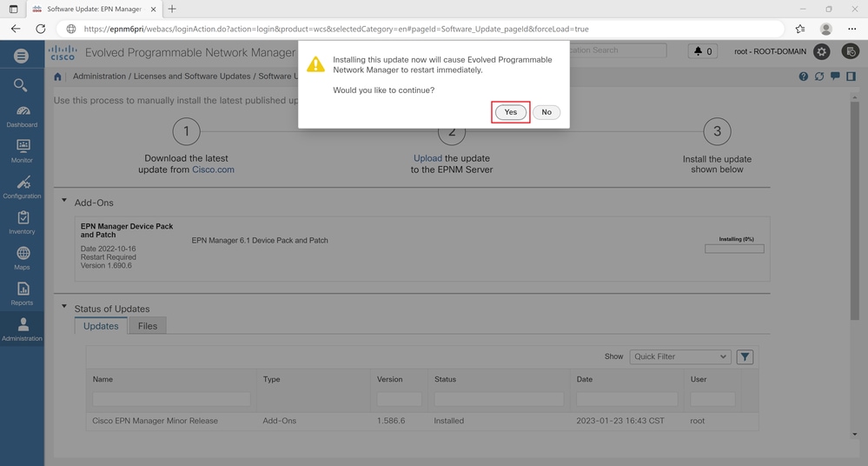Select the Software Update browser tab

pos(94,10)
